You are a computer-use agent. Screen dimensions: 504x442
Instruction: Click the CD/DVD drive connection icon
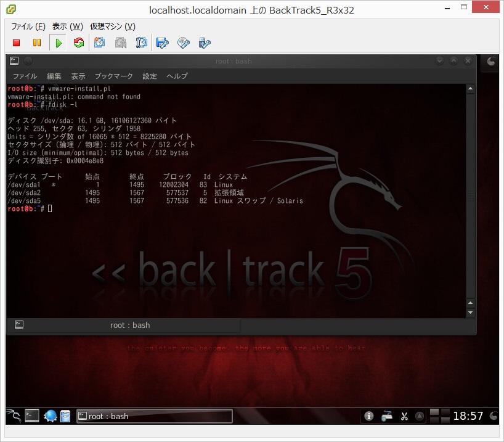184,43
